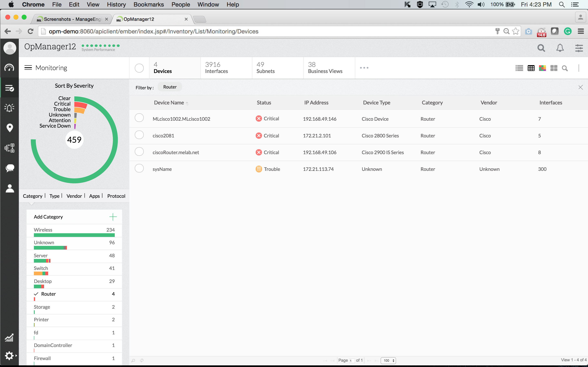Remove the Router filter with X
Viewport: 588px width, 367px height.
click(x=580, y=87)
